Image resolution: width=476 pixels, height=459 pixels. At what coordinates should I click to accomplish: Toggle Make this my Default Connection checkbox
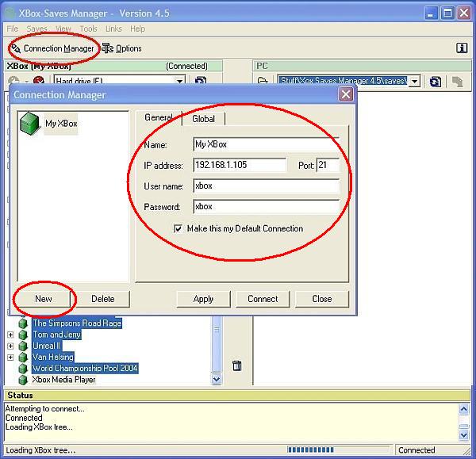click(x=178, y=228)
